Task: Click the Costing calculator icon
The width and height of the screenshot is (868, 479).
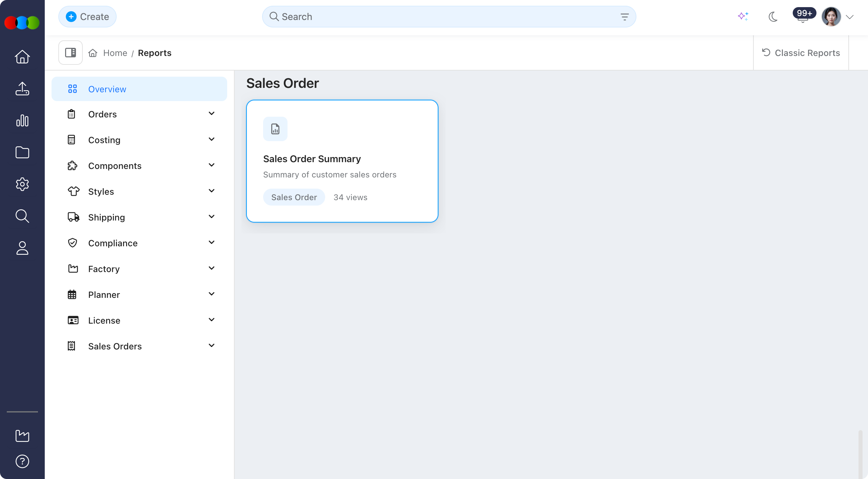Action: pyautogui.click(x=72, y=140)
